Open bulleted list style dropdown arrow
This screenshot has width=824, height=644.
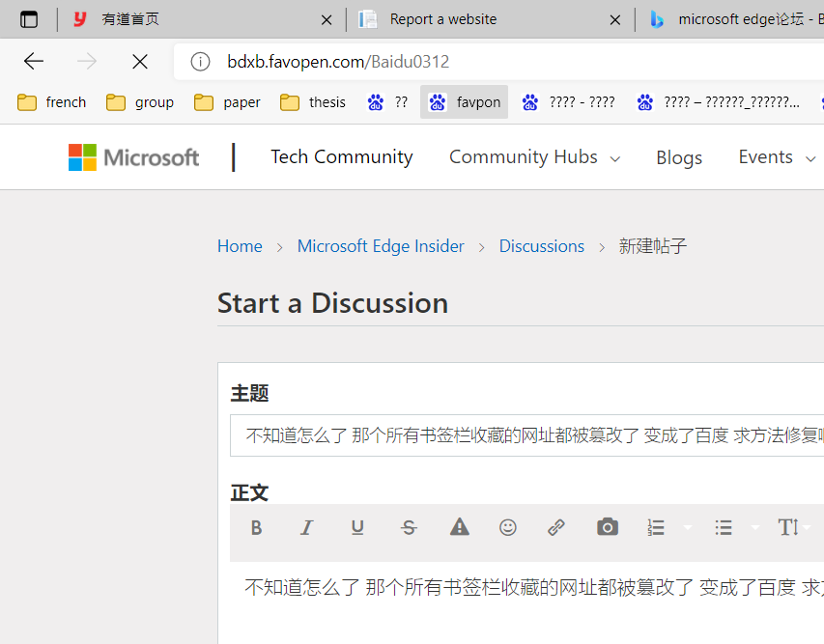pyautogui.click(x=755, y=527)
